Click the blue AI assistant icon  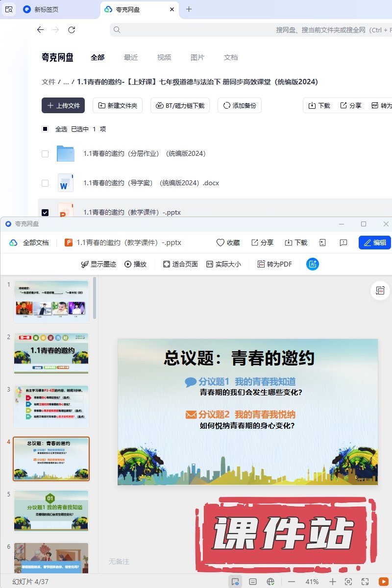pos(313,264)
